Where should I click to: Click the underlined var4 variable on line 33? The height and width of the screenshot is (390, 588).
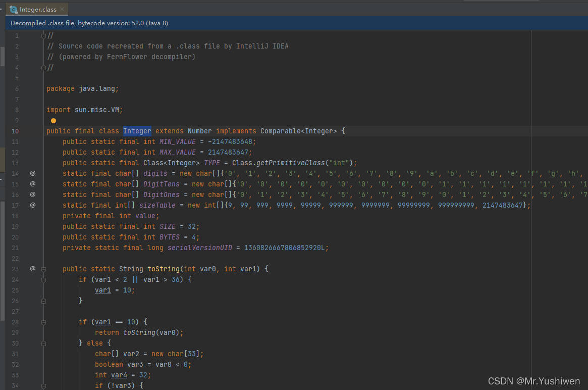(x=119, y=375)
